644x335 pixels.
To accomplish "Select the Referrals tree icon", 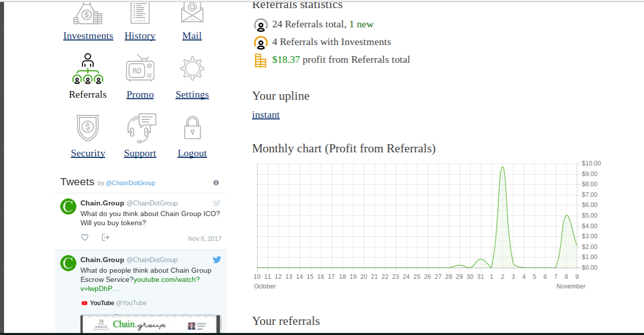I will click(88, 69).
